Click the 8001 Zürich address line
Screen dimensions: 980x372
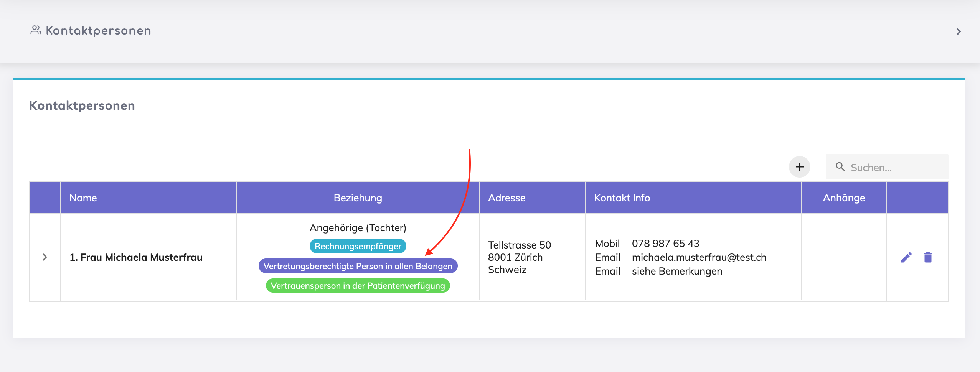pos(515,257)
